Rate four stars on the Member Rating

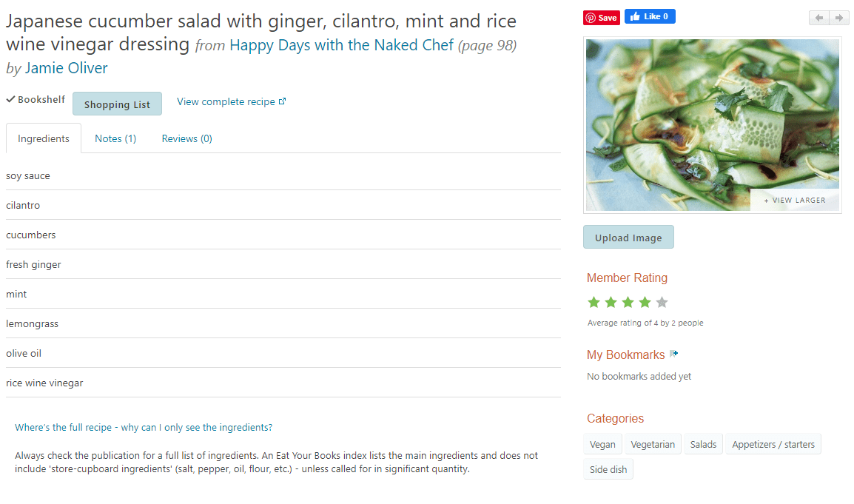(x=645, y=302)
